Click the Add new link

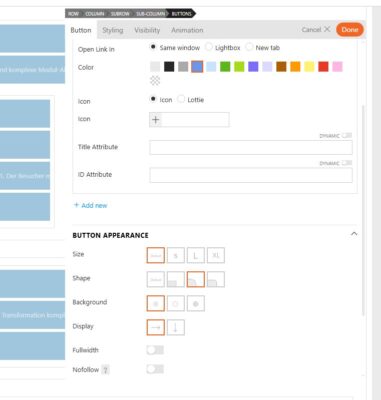point(91,205)
